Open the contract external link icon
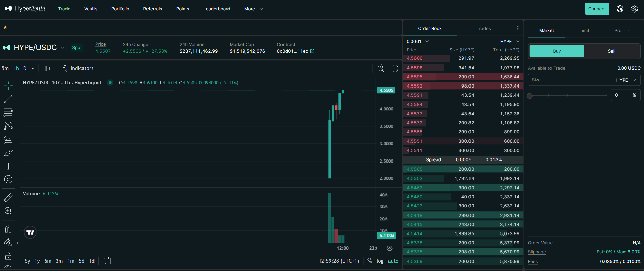The width and height of the screenshot is (644, 271). (x=312, y=51)
